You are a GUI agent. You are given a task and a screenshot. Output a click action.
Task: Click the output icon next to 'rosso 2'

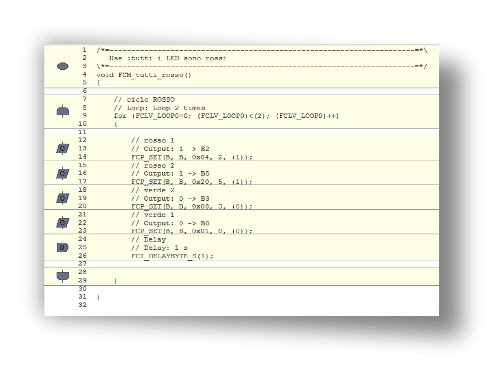coord(63,173)
